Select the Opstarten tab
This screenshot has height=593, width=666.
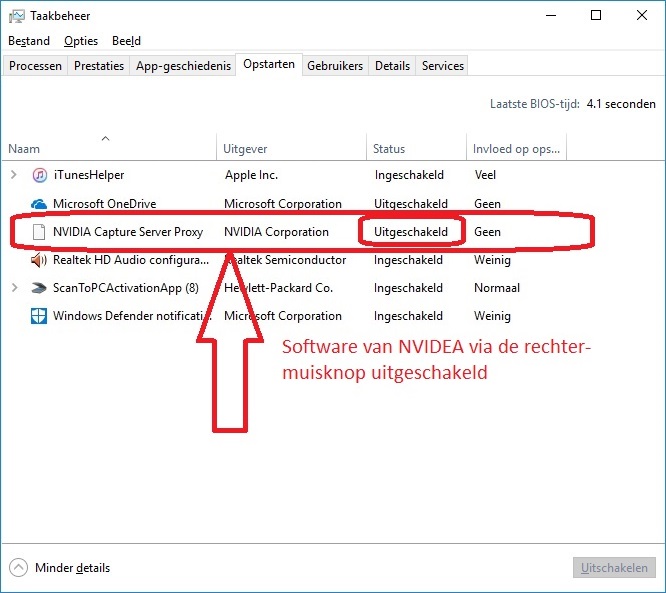point(269,64)
